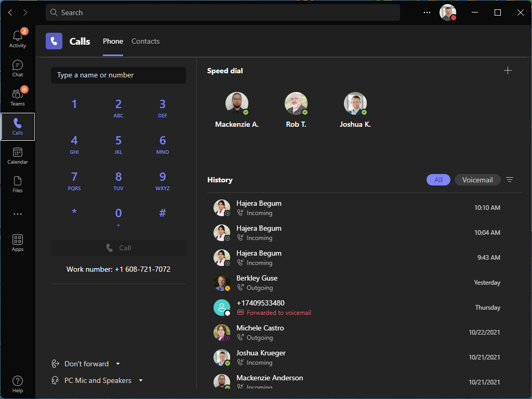This screenshot has height=399, width=532.
Task: Open the Teams section
Action: (x=17, y=97)
